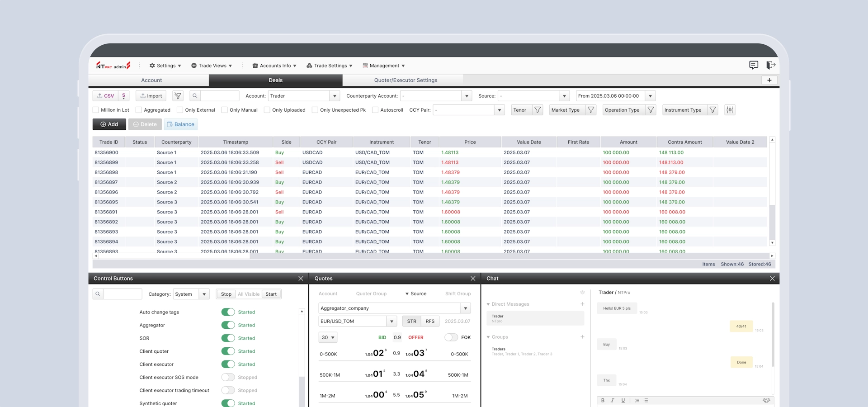Open the chat messages icon in header
The image size is (868, 407).
pyautogui.click(x=753, y=65)
